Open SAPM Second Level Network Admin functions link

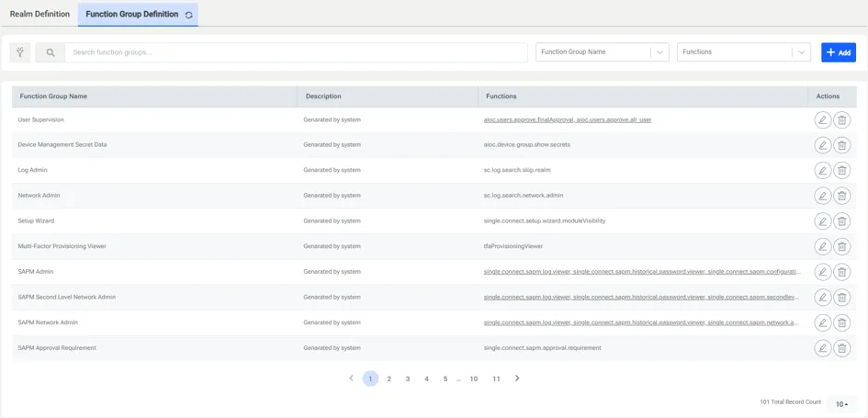(x=642, y=298)
